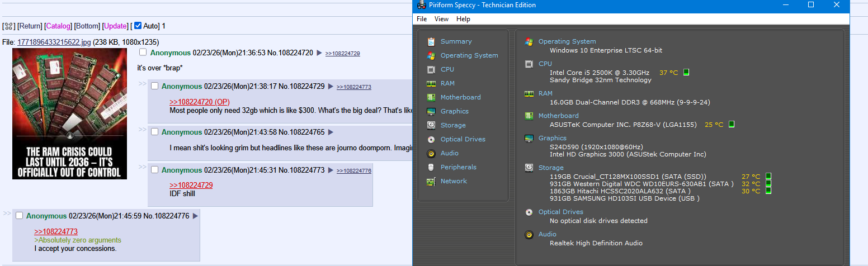Open File menu in Speccy
The width and height of the screenshot is (868, 266).
(422, 19)
